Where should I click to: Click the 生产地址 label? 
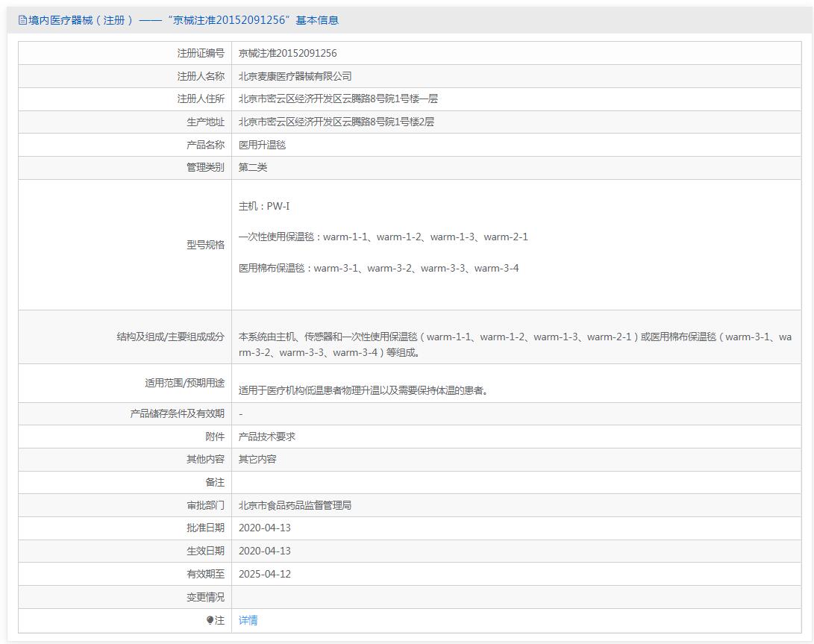(x=205, y=122)
